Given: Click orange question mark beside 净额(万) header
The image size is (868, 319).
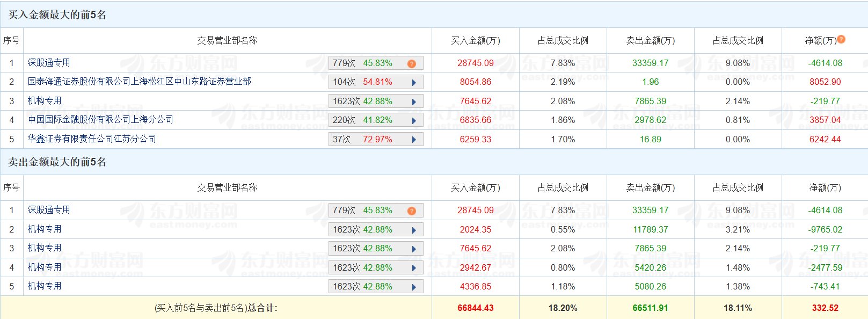Looking at the screenshot, I should [x=841, y=39].
